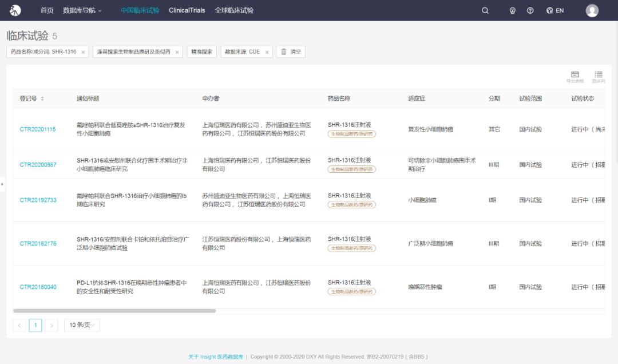Expand the left side panel arrow
The image size is (618, 364).
tap(2, 184)
